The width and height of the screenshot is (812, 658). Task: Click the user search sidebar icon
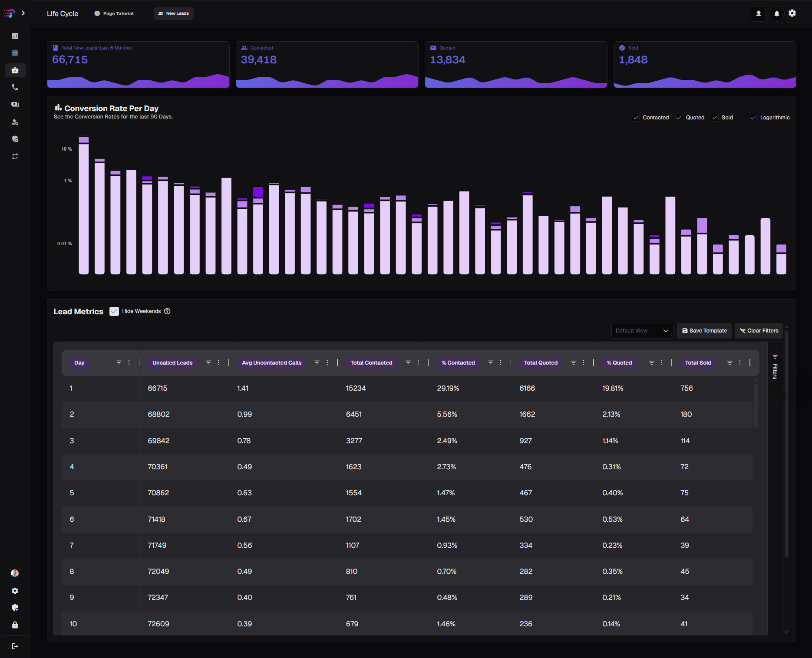[x=15, y=122]
